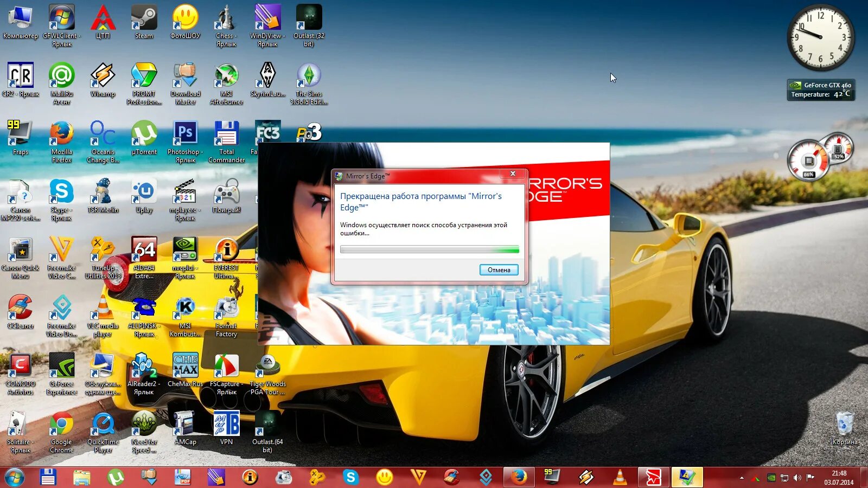Screen dimensions: 868x488
Task: Select the Oceanis Change Background icon
Action: [x=103, y=141]
